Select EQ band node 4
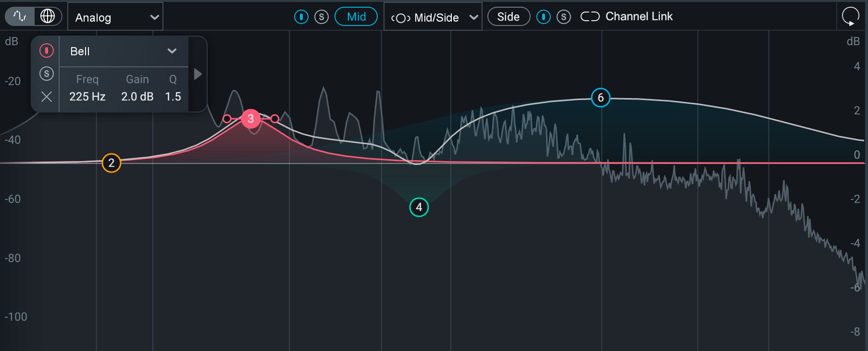Screen dimensions: 868x351 click(419, 207)
